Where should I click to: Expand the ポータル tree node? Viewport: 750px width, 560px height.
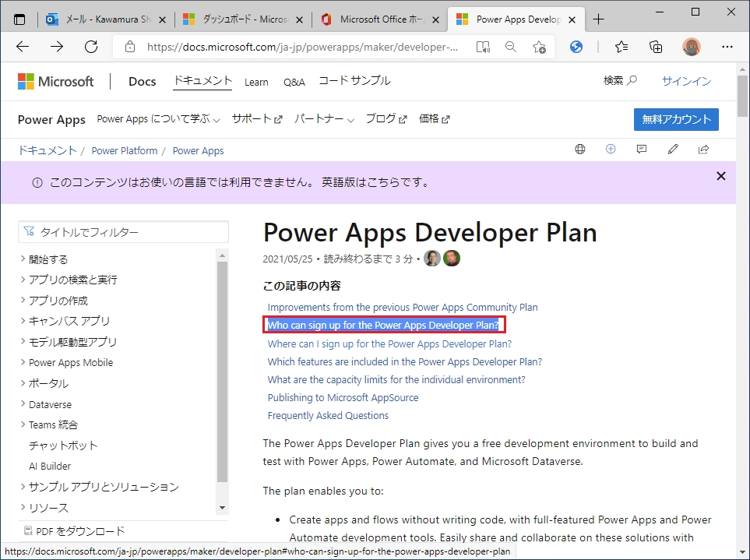(x=23, y=382)
